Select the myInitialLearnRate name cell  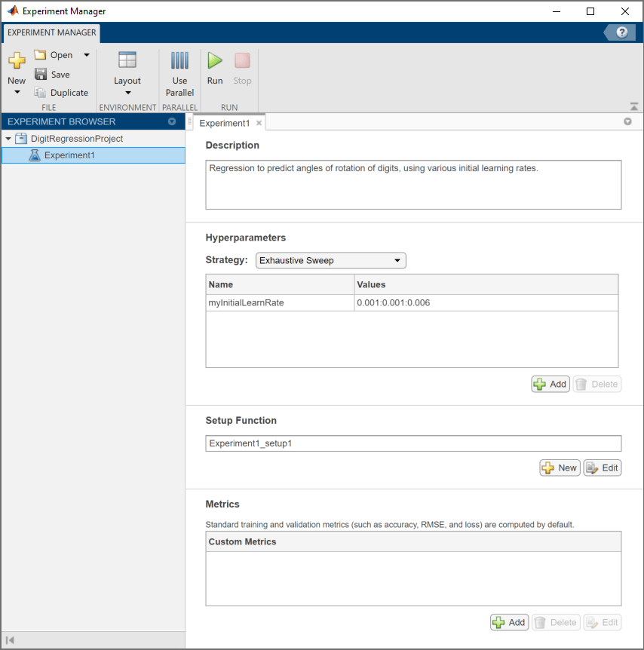280,302
